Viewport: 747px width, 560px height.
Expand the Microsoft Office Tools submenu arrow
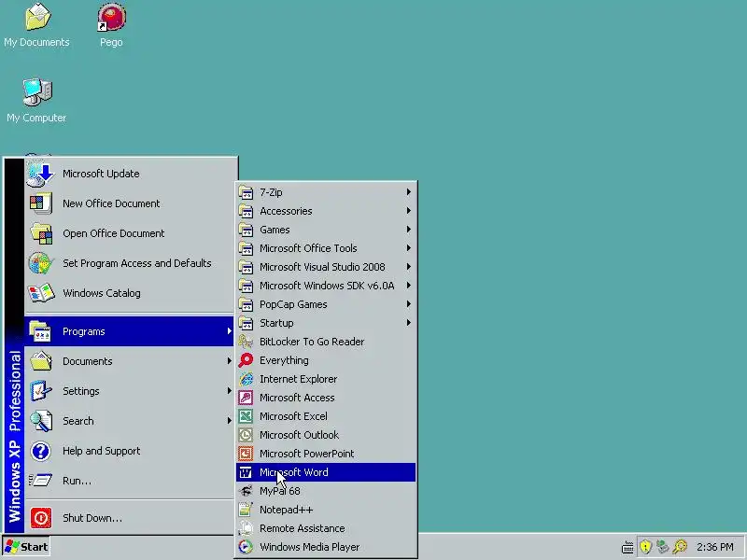[409, 247]
